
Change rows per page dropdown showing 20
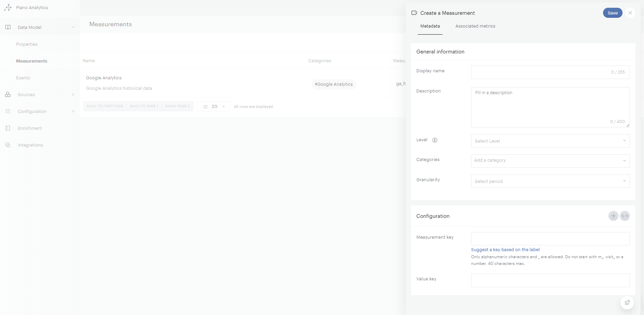214,107
